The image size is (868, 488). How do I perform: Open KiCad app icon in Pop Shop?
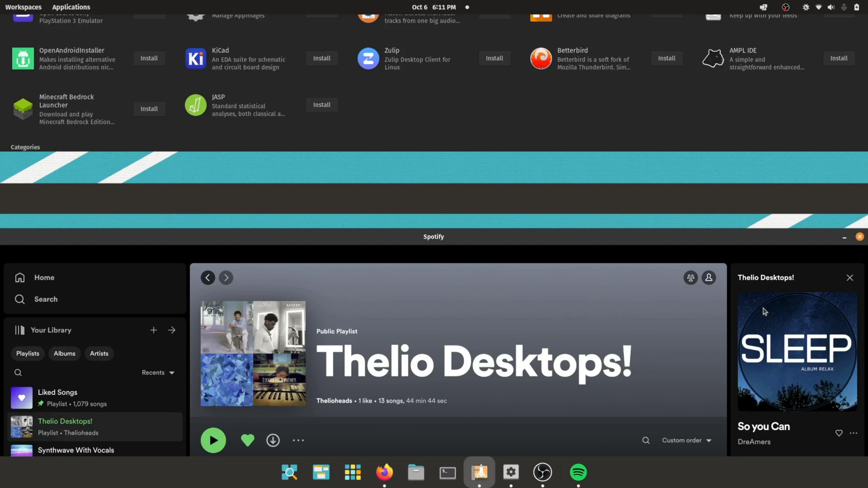coord(196,59)
